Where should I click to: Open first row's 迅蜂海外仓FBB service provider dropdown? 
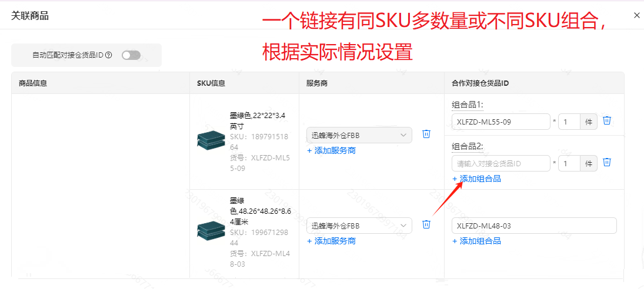pos(359,135)
